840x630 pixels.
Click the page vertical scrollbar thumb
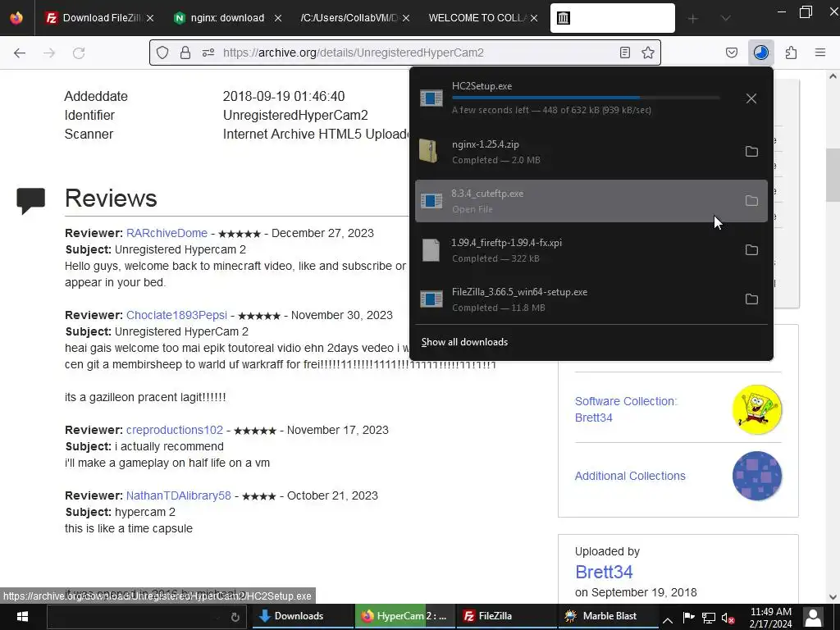point(833,175)
